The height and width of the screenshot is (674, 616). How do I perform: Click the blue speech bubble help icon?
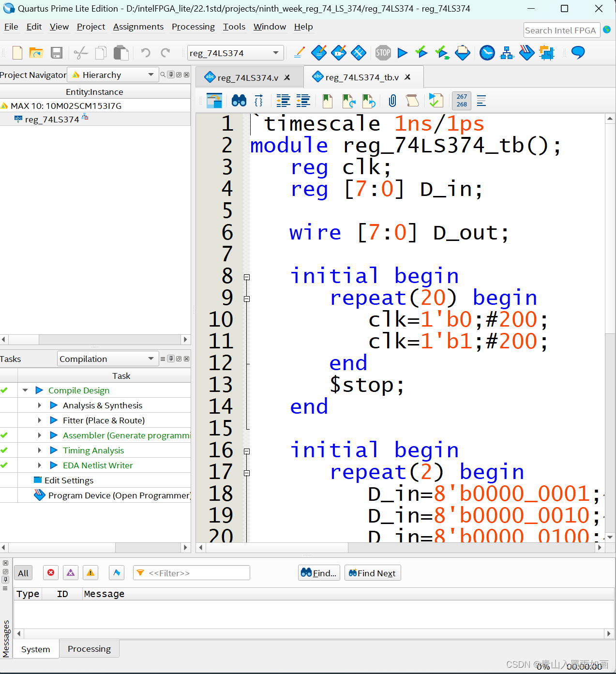[578, 52]
